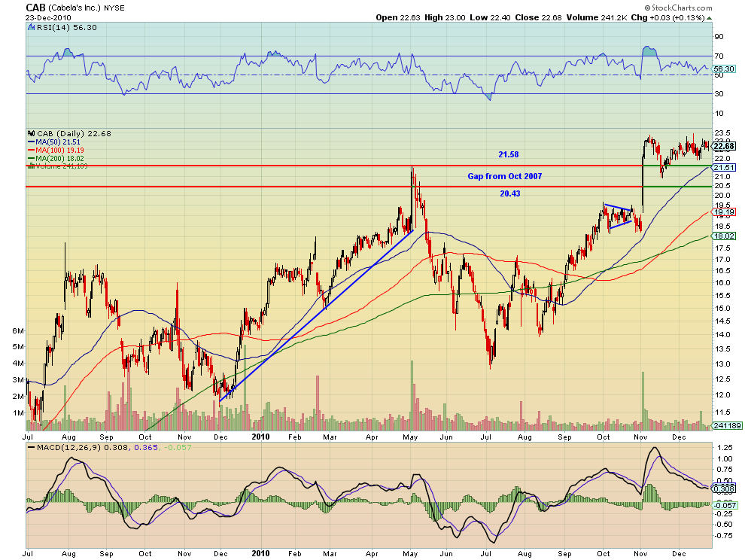This screenshot has width=745, height=560.
Task: Click the Nov 2010 label on bottom axis
Action: (x=641, y=554)
